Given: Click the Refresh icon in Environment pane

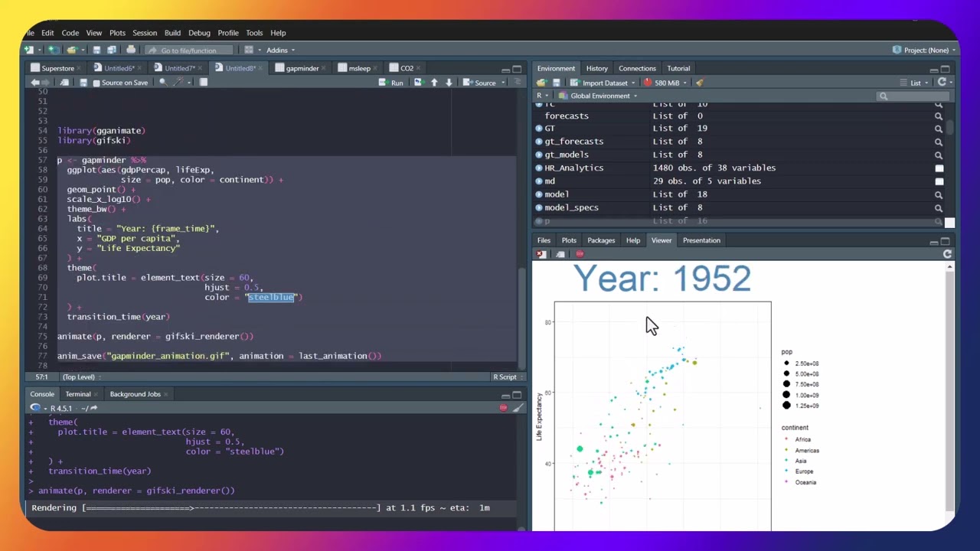Looking at the screenshot, I should pyautogui.click(x=942, y=82).
